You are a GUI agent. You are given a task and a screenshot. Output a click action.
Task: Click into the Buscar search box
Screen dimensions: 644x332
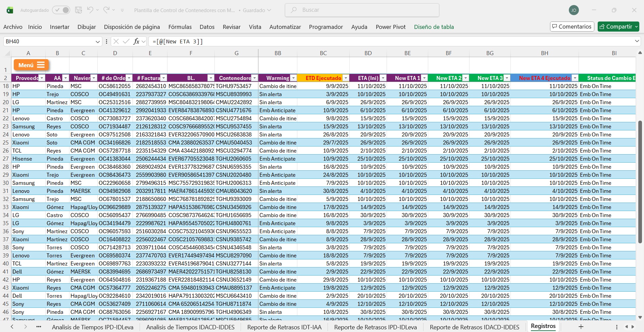click(x=362, y=10)
